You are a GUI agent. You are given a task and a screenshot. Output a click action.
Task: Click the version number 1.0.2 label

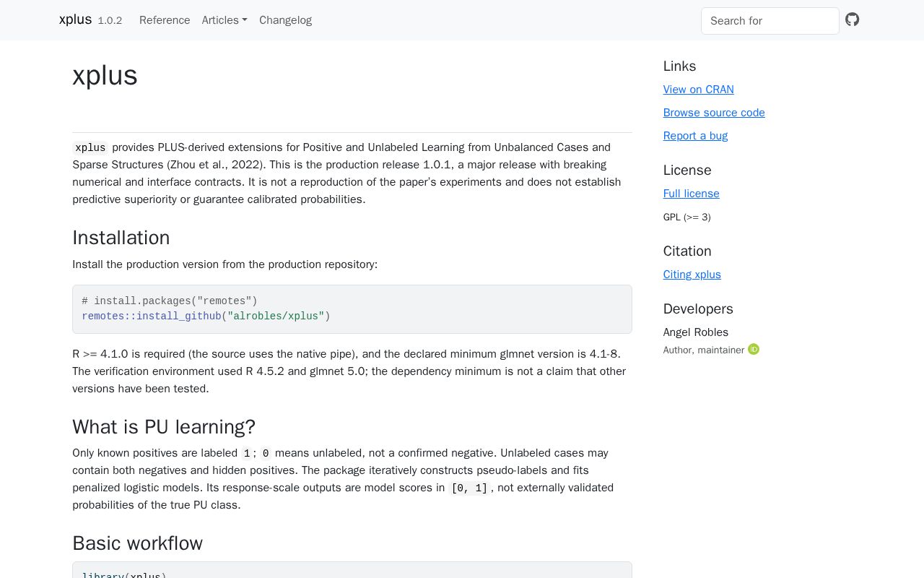pos(110,21)
